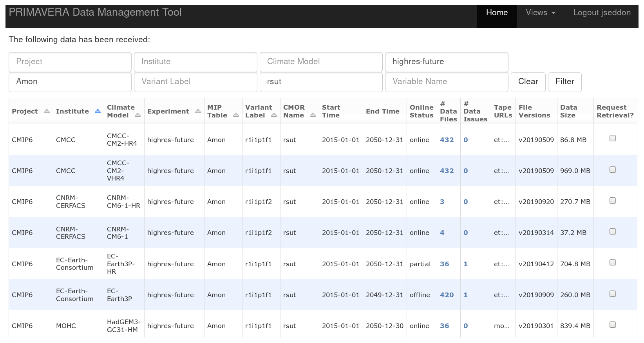Go to the Home tab
Screen dimensions: 644x343
(497, 13)
